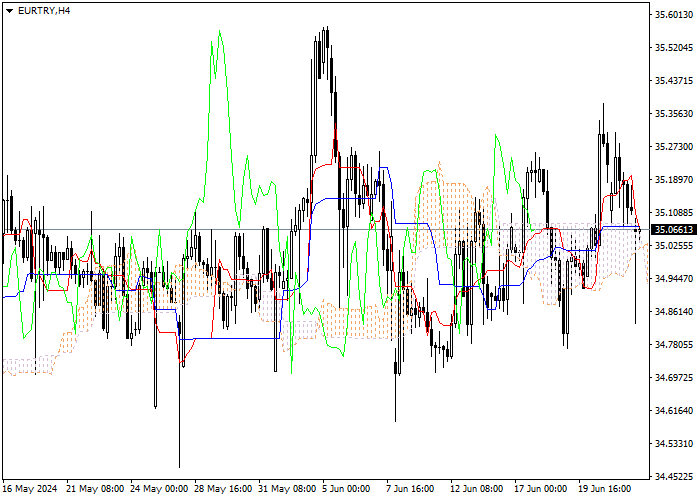Click the 17 Jun 00:00 time label
The height and width of the screenshot is (500, 700).
(x=541, y=489)
